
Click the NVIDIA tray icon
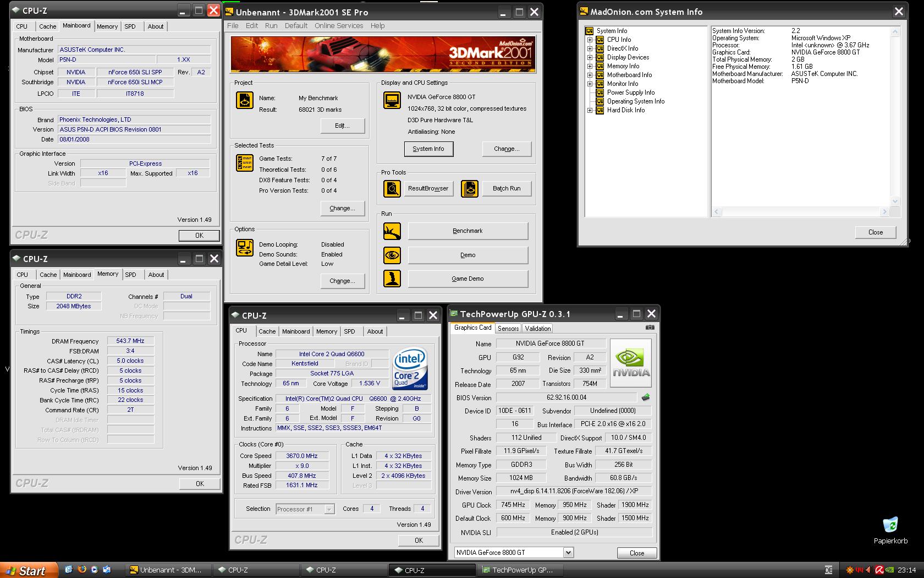[889, 570]
